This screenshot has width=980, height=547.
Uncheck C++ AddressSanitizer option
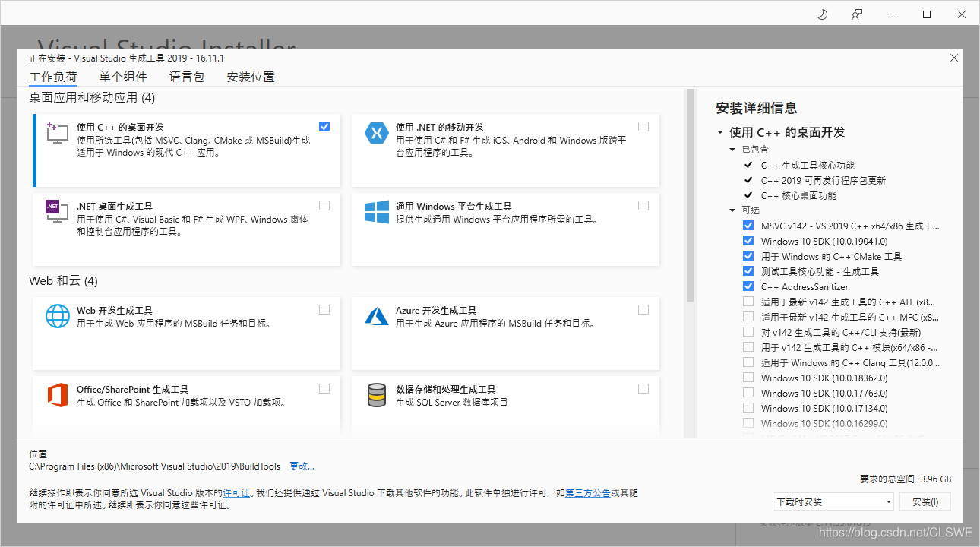tap(748, 286)
